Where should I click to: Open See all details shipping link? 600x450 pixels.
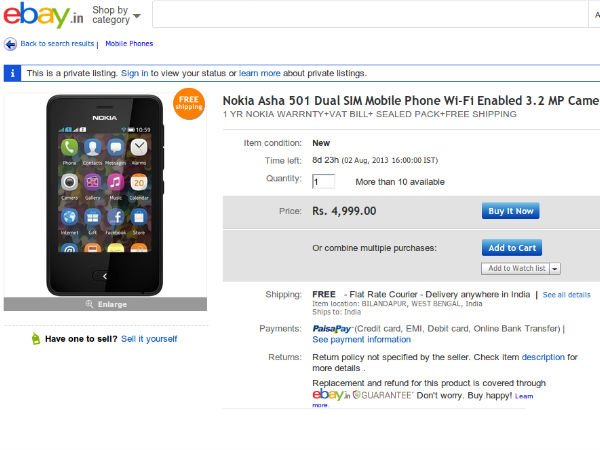point(567,295)
